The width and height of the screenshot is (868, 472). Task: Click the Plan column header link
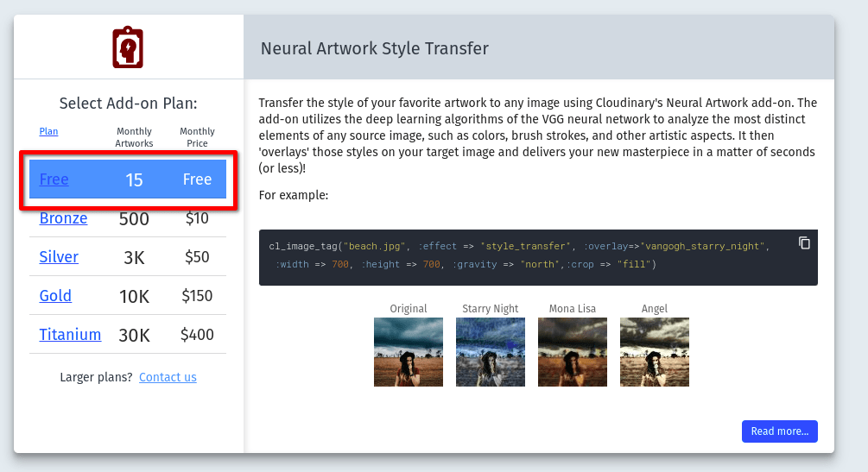point(48,131)
